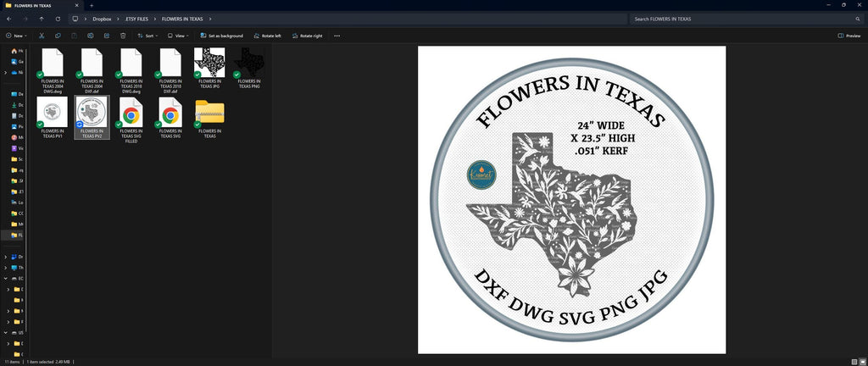Select the FLOWERS IN TEXAS JPG thumbnail
Screen dimensions: 868x366
click(210, 68)
